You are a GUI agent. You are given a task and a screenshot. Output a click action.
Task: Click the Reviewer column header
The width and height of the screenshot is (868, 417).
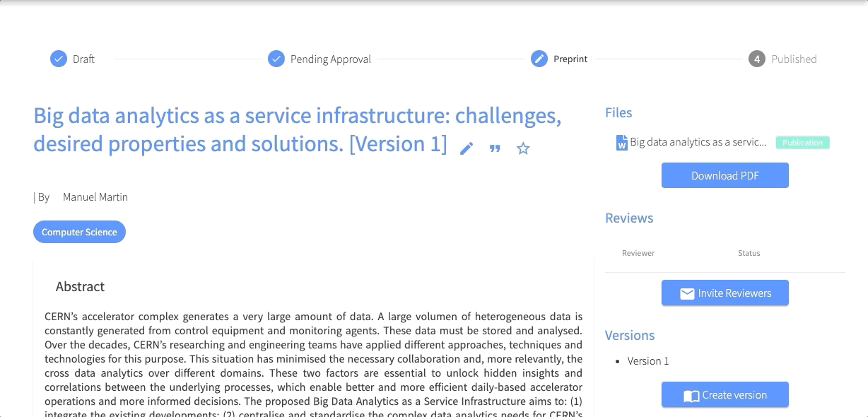[638, 253]
